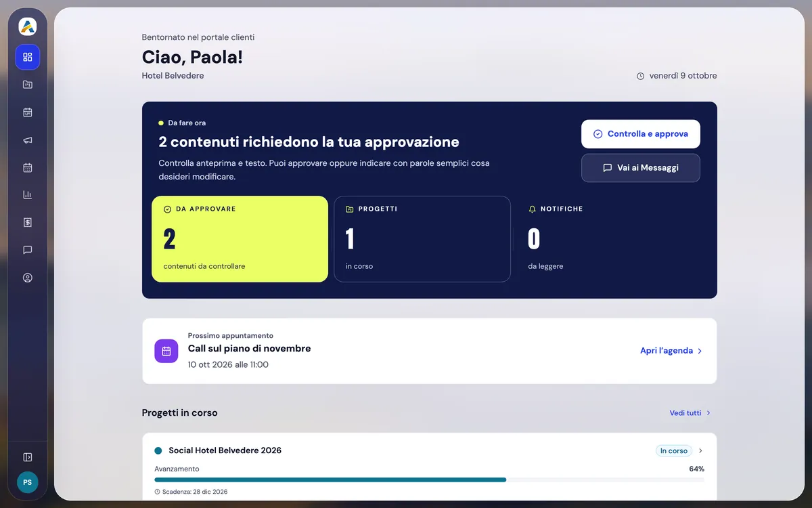Click the Hotel Belvedere client name

click(x=173, y=76)
